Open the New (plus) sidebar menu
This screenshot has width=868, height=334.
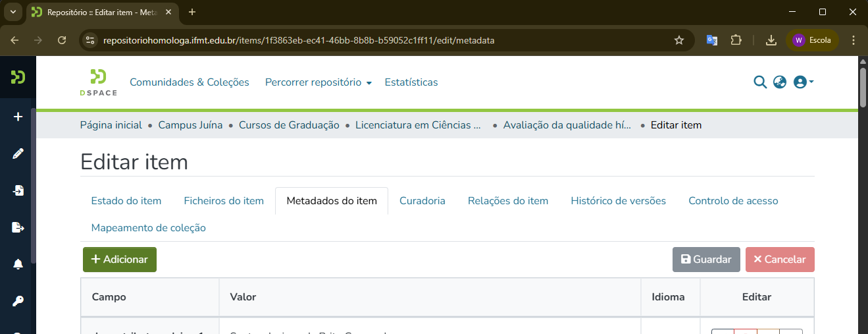click(18, 117)
